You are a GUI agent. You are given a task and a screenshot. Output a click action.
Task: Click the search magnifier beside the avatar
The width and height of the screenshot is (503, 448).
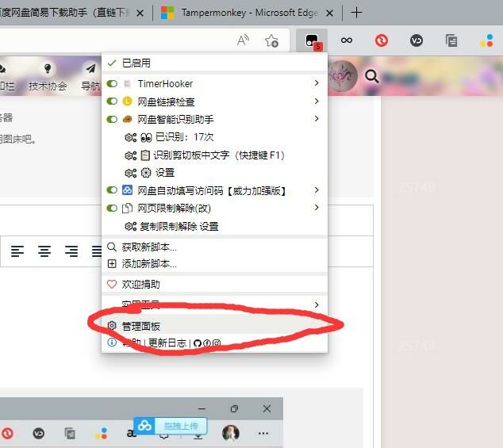371,76
